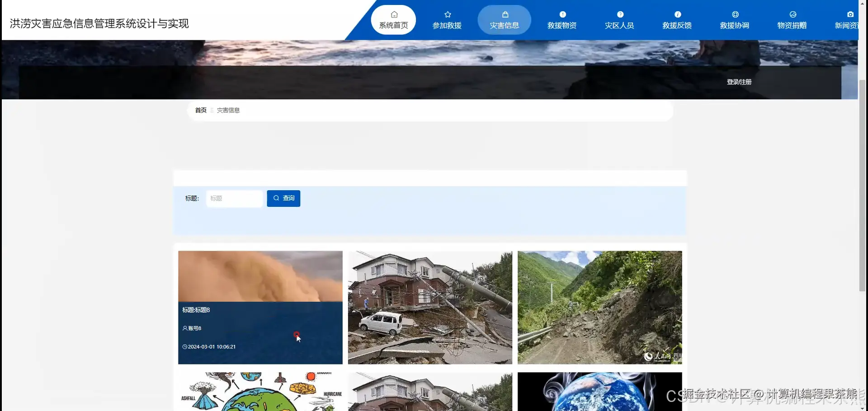Click the user icon beside 账号8
Screen dimensions: 868x411
(x=185, y=328)
